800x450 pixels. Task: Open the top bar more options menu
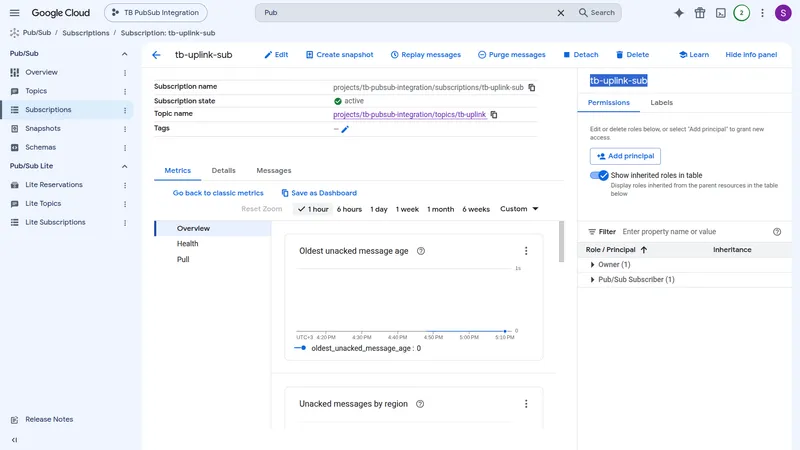pyautogui.click(x=762, y=13)
